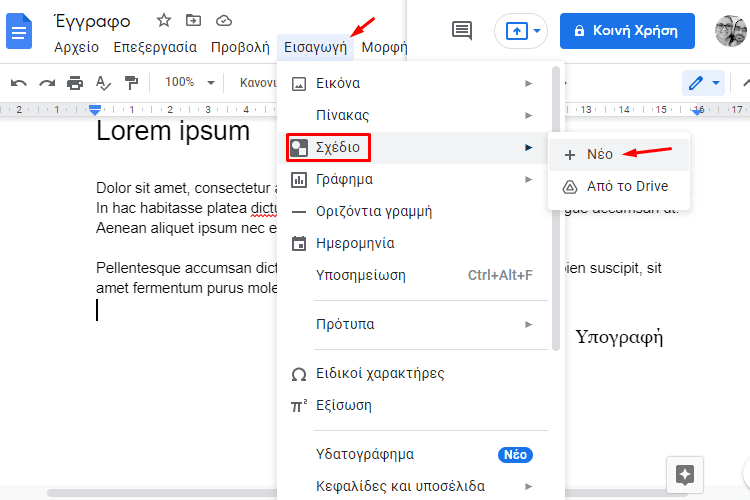
Task: Open the Explore assistant button
Action: 685,475
